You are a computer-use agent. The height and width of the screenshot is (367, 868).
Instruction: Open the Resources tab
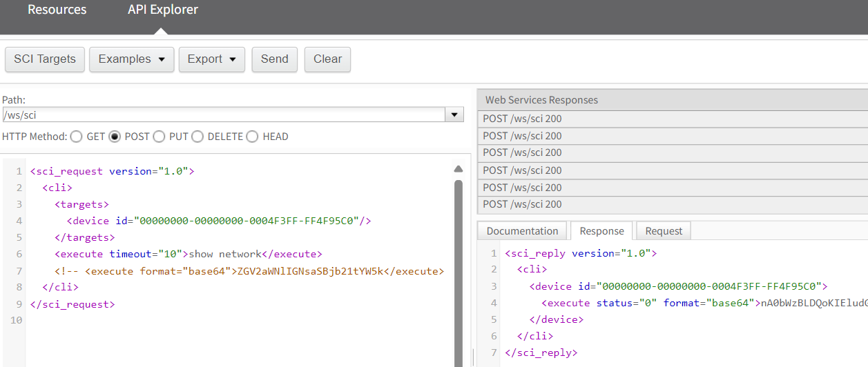[57, 10]
